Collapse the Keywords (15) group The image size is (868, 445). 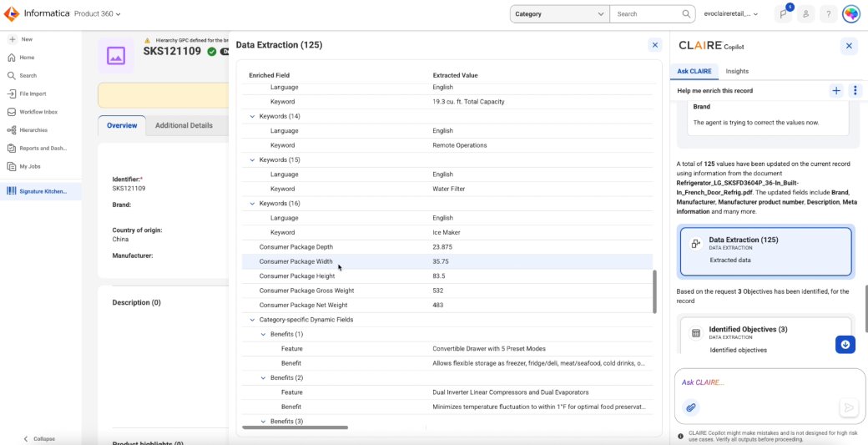tap(252, 160)
